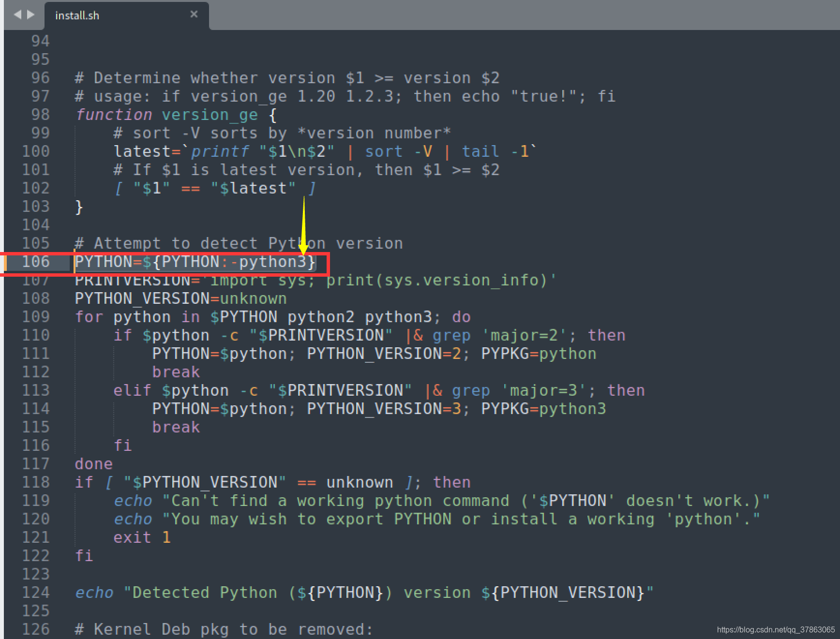Click 'Detected Python' string on line 124
840x639 pixels.
click(x=205, y=593)
